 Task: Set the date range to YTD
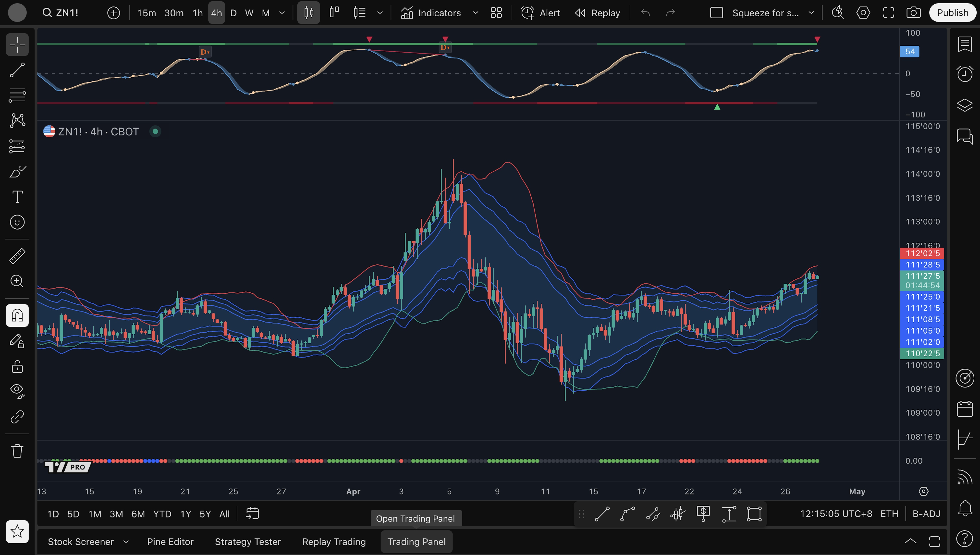(x=162, y=514)
